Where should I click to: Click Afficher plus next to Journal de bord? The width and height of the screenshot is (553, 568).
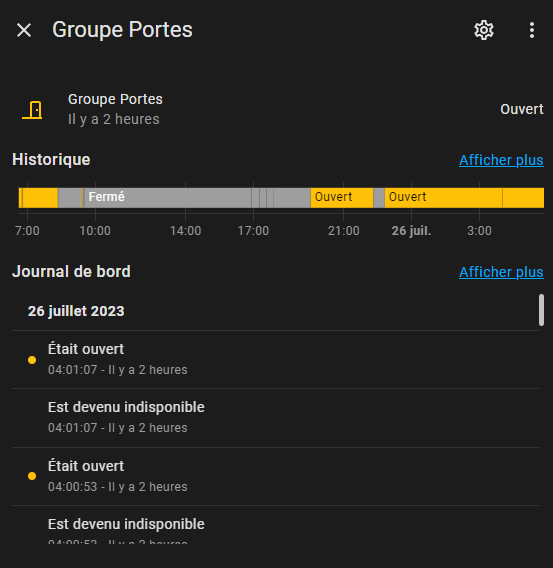point(501,272)
